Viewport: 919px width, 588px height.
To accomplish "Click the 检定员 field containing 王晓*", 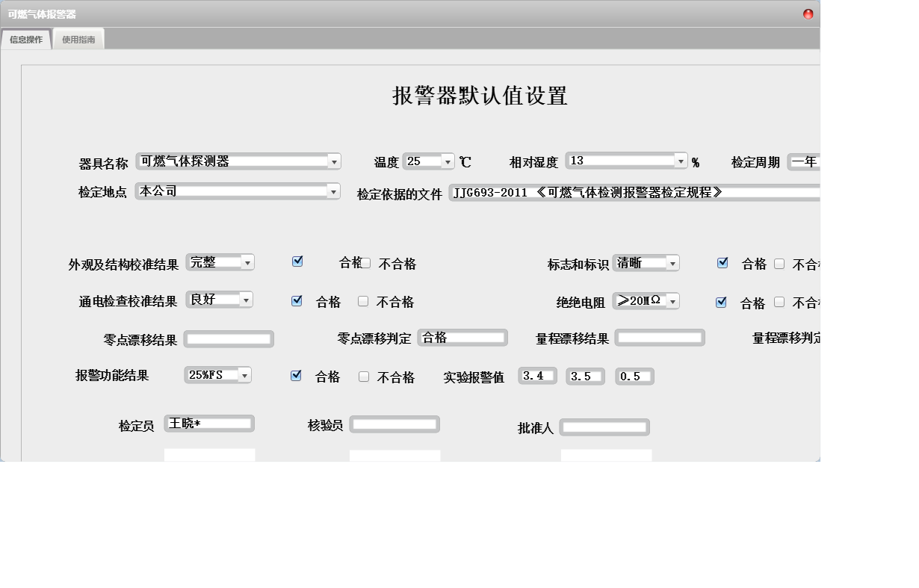I will (x=209, y=423).
